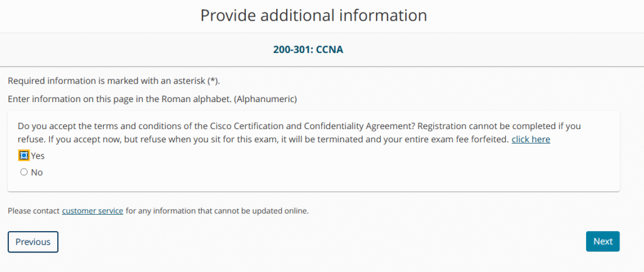The height and width of the screenshot is (272, 644).
Task: Choose the No radio button
Action: tap(24, 172)
